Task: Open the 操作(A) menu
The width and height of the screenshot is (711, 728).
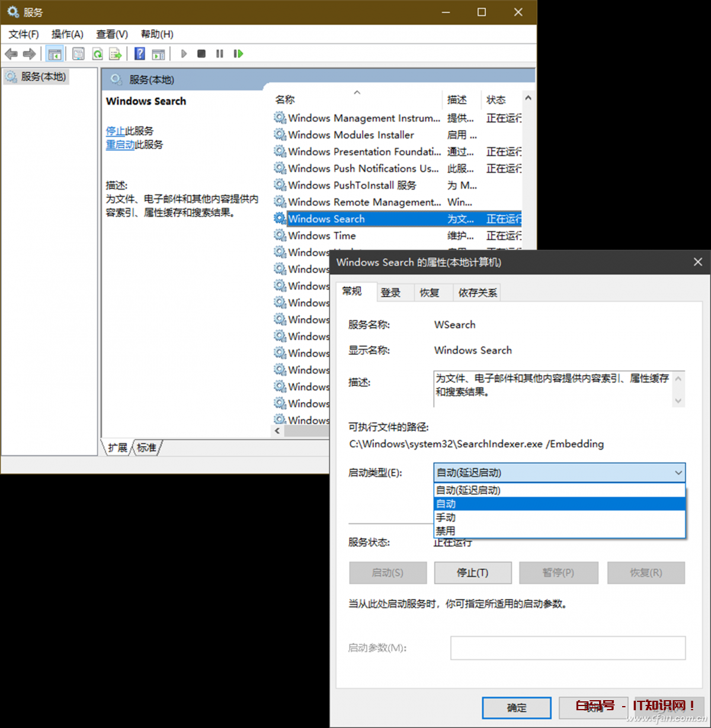Action: coord(67,34)
